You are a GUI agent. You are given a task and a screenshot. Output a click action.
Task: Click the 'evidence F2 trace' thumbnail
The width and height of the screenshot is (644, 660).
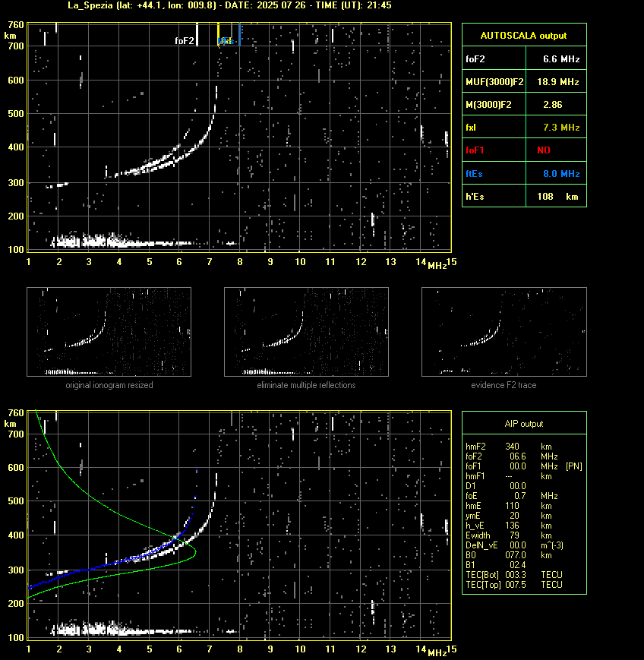[504, 332]
